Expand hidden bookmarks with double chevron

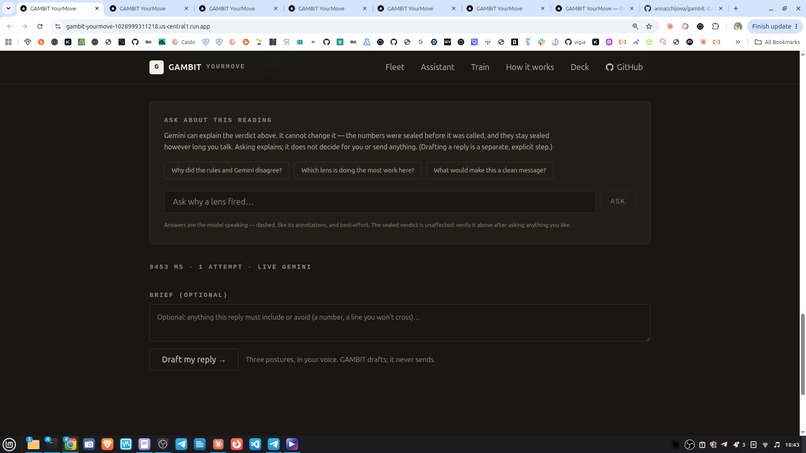[x=738, y=42]
